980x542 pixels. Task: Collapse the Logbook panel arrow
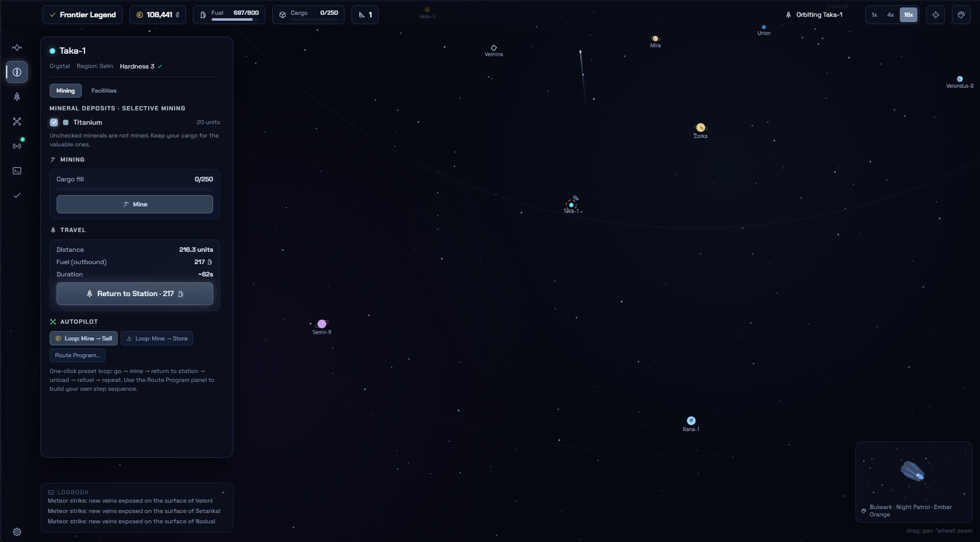223,492
